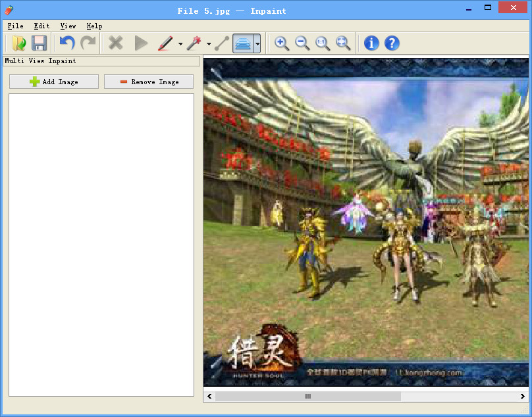Run the inpaint process with play icon
This screenshot has height=417, width=532.
pos(141,43)
